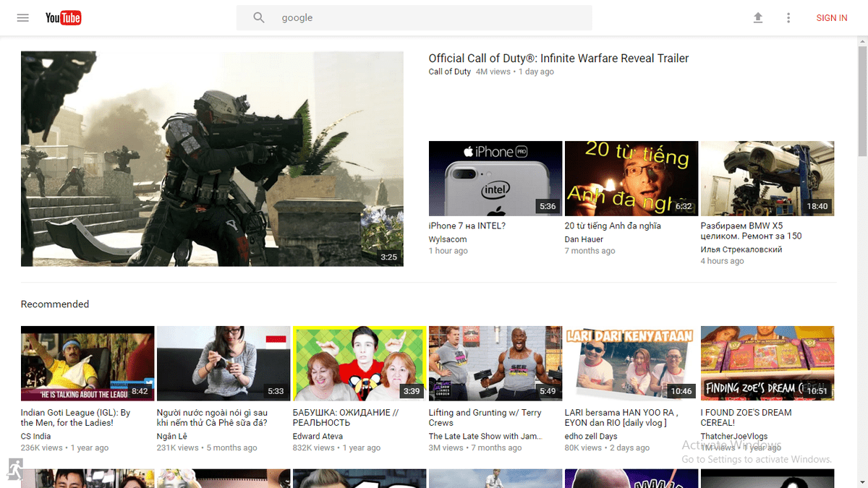Open the vertical three-dot settings menu
Viewport: 868px width, 488px height.
(x=788, y=18)
